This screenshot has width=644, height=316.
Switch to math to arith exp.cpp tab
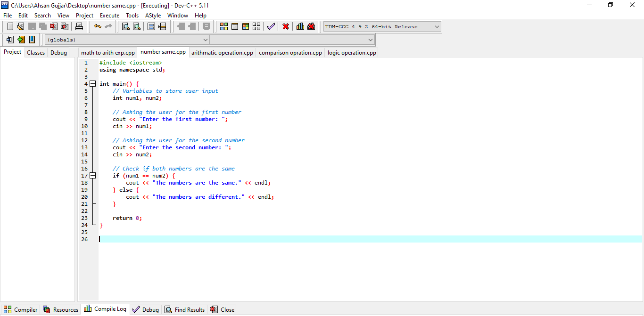click(108, 53)
